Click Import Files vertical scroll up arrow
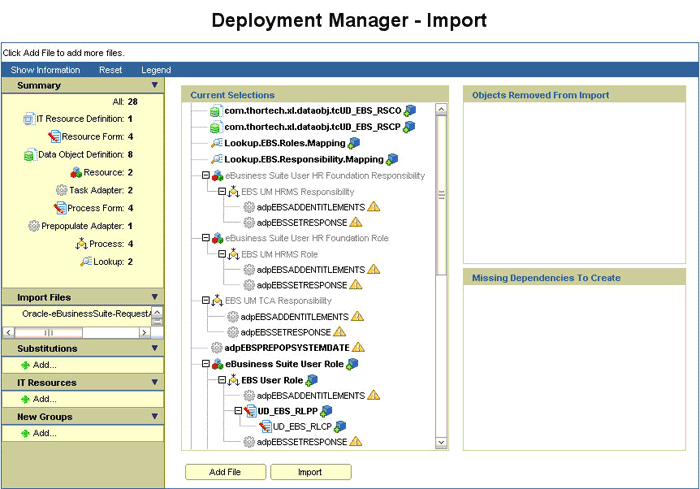This screenshot has width=700, height=489. [x=157, y=312]
